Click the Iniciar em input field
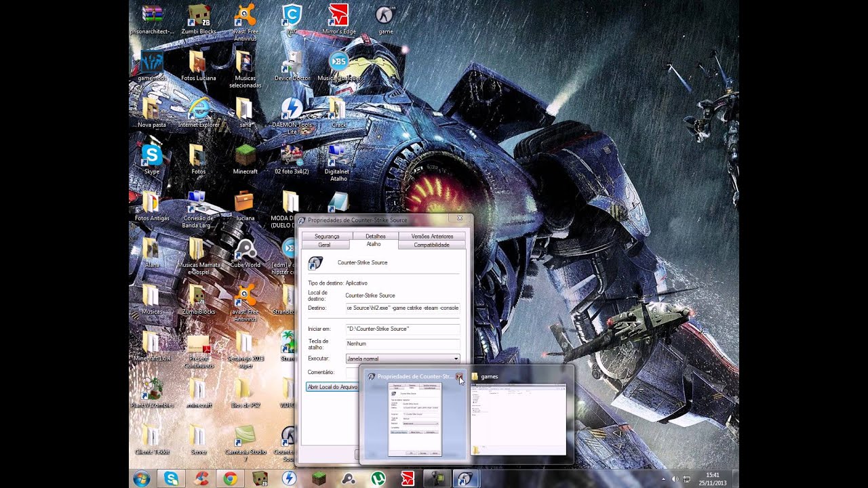Viewport: 868px width, 488px height. click(403, 329)
